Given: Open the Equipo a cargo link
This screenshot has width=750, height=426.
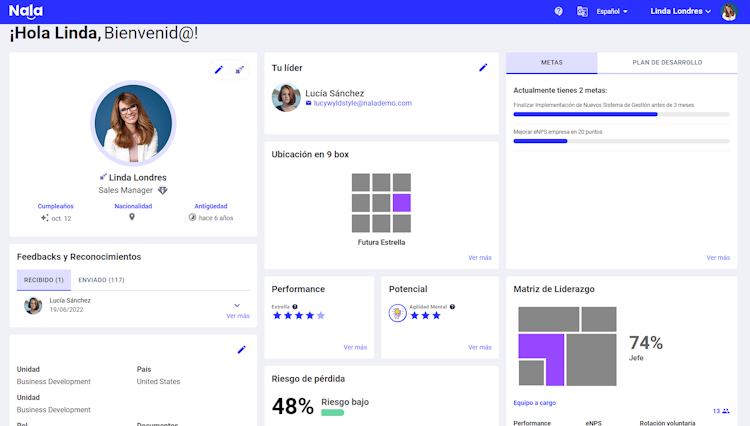Looking at the screenshot, I should (534, 403).
